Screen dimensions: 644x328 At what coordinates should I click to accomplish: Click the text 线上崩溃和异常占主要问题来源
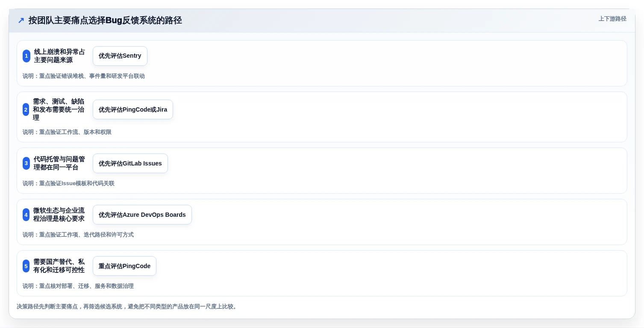(x=59, y=56)
